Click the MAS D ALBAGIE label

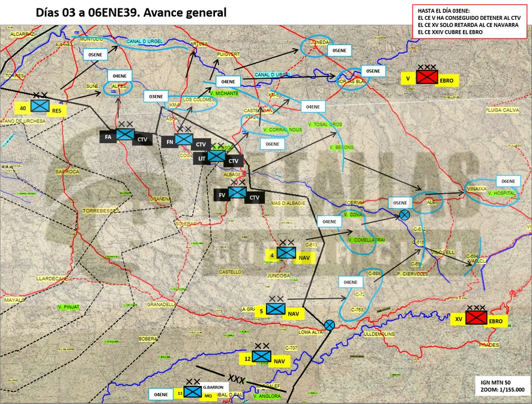pos(288,203)
